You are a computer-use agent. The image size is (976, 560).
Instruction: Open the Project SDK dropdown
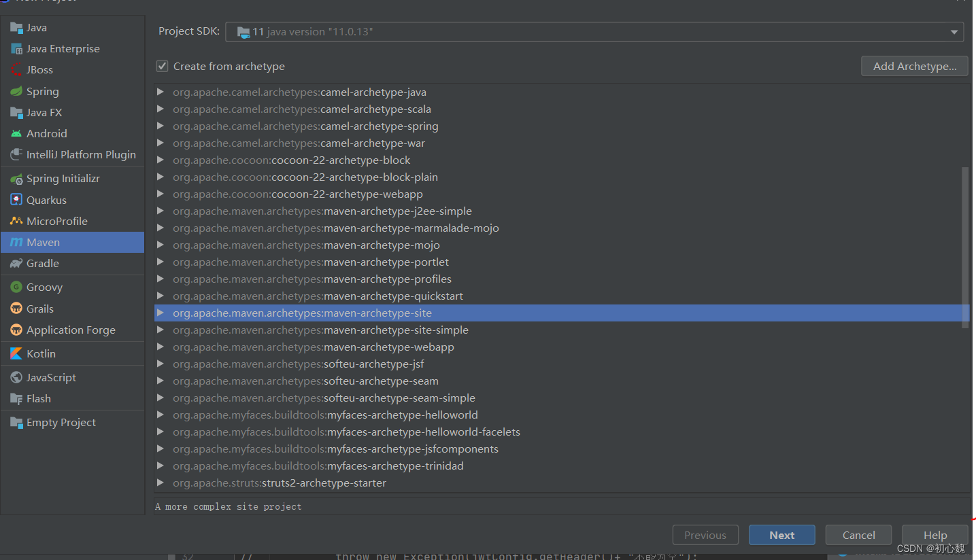pyautogui.click(x=954, y=32)
